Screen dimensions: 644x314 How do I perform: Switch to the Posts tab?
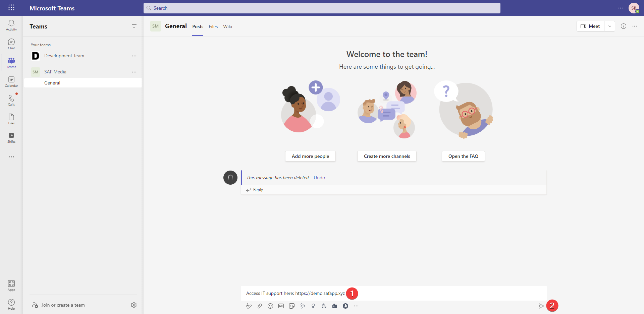pos(198,26)
